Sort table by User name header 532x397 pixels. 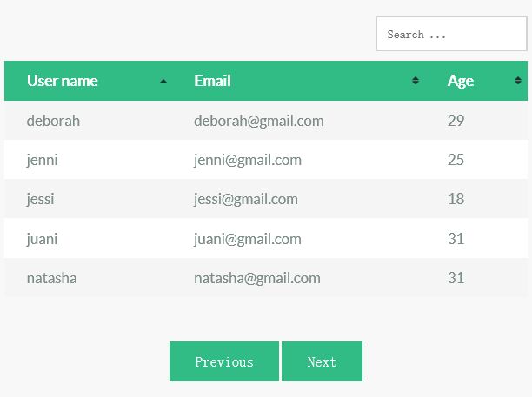click(63, 81)
